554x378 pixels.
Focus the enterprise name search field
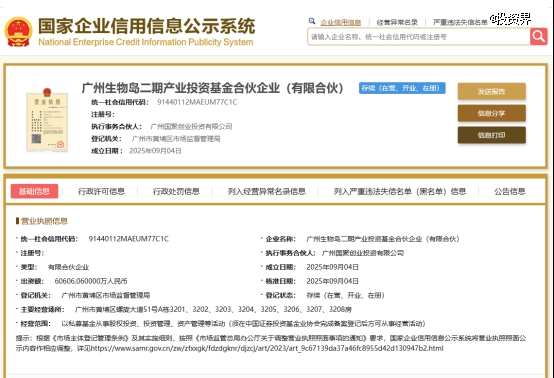click(419, 37)
